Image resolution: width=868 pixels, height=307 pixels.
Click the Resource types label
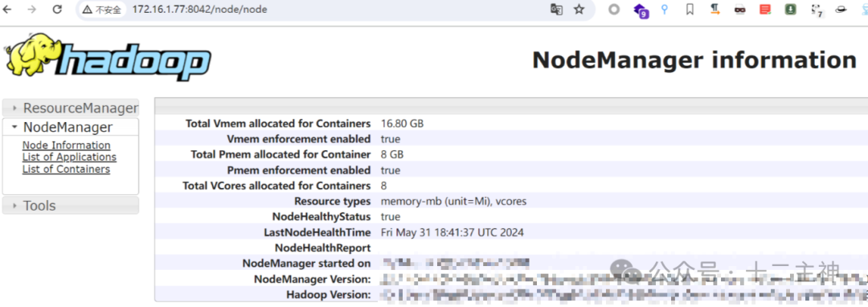click(x=332, y=202)
